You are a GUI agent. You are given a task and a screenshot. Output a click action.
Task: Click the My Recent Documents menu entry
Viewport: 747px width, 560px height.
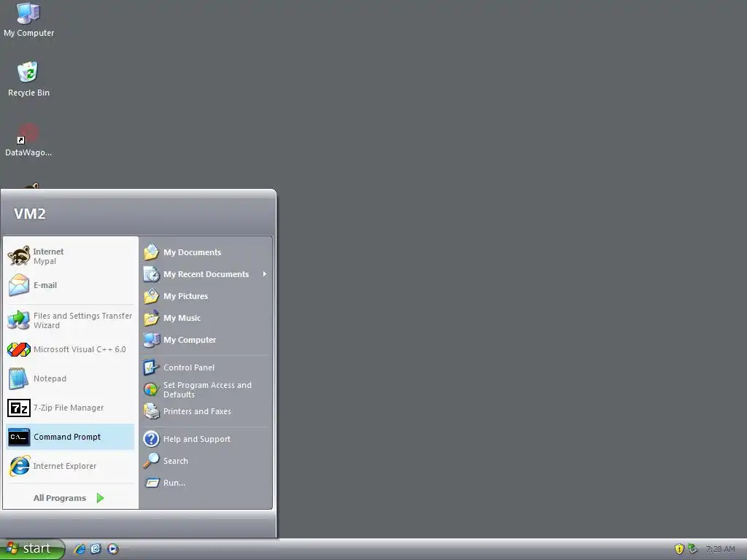(x=206, y=274)
